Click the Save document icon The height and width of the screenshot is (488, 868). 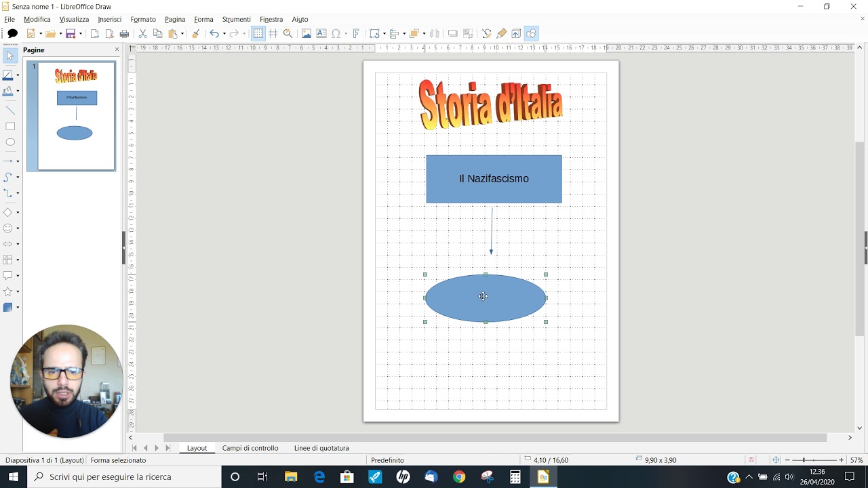(x=70, y=33)
